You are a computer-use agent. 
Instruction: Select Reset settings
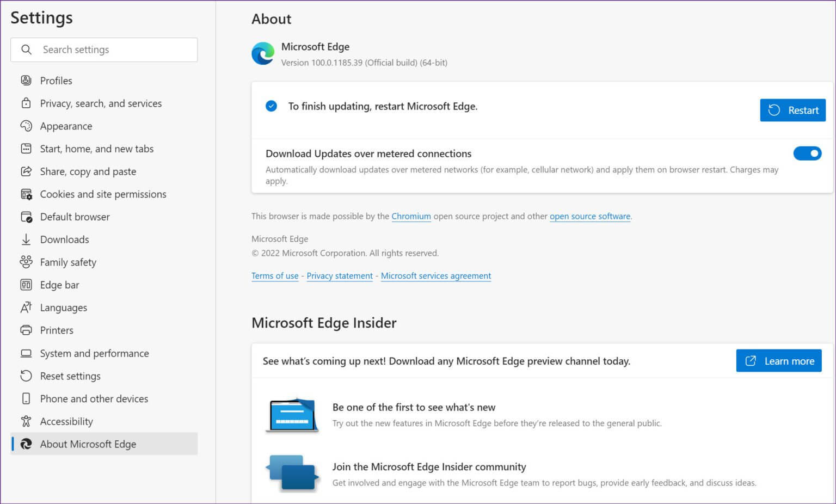tap(104, 376)
